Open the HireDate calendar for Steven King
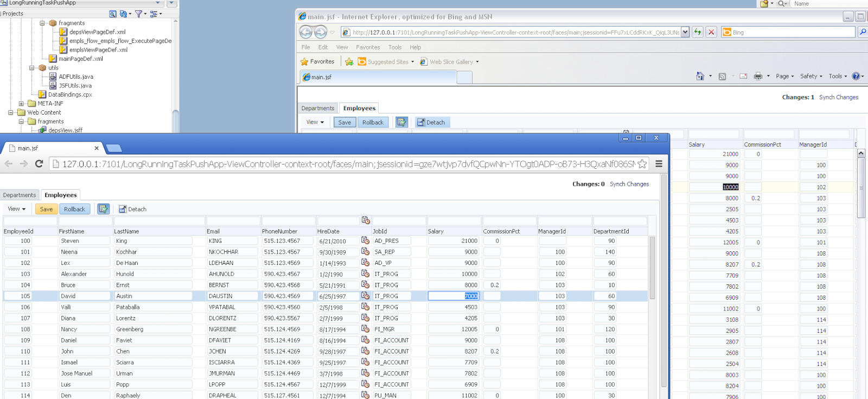The width and height of the screenshot is (868, 399). point(365,240)
